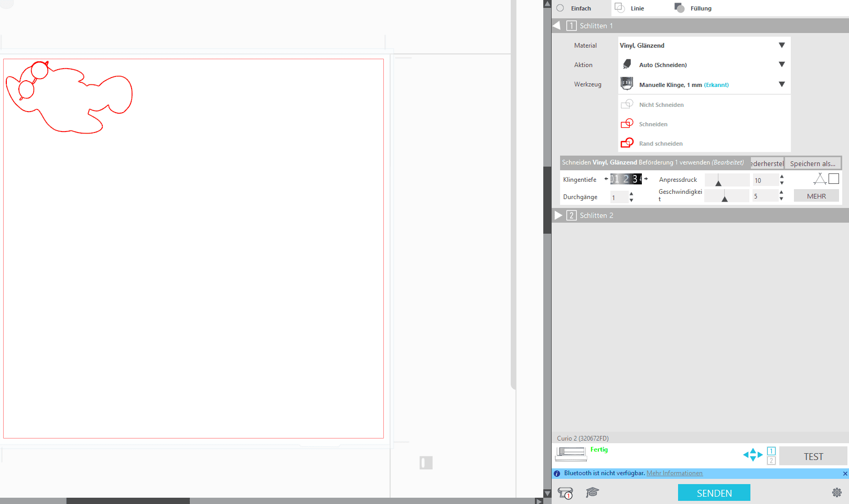This screenshot has height=504, width=849.
Task: Click the Durchgänge value field
Action: 619,198
